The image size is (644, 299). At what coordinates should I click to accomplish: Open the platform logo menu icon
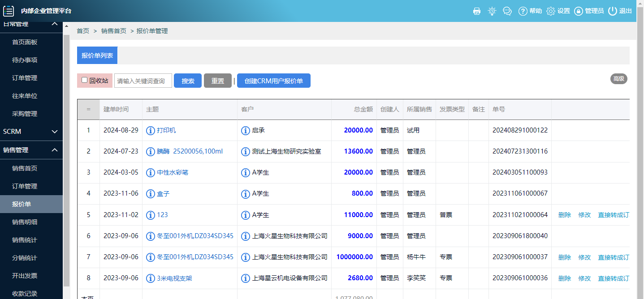(x=9, y=11)
